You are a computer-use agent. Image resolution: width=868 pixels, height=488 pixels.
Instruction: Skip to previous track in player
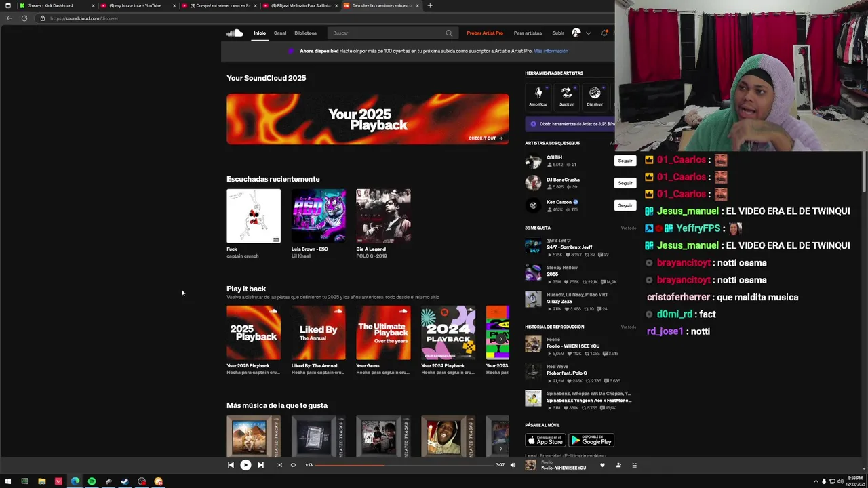231,465
